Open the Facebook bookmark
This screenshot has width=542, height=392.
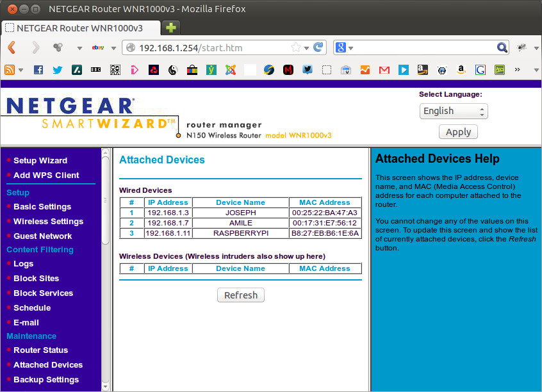(x=38, y=70)
